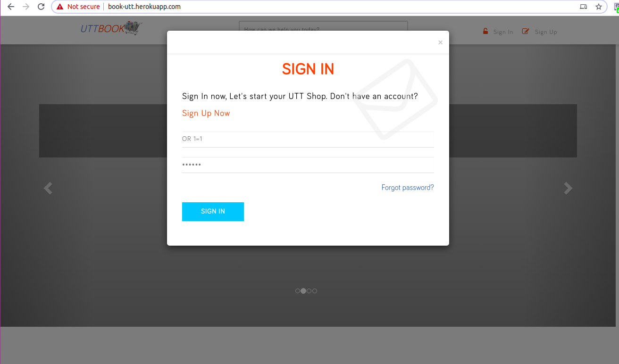This screenshot has width=619, height=364.
Task: Click the browser forward arrow
Action: tap(26, 7)
